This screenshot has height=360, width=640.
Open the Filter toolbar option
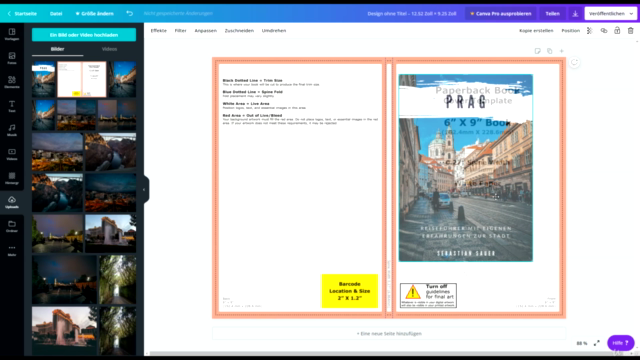tap(180, 31)
